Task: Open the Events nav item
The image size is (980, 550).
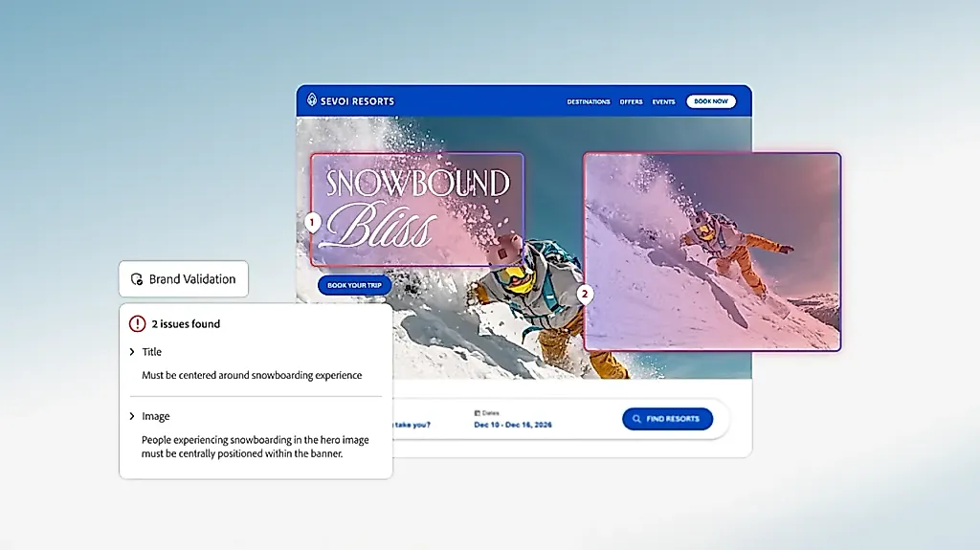Action: coord(664,102)
